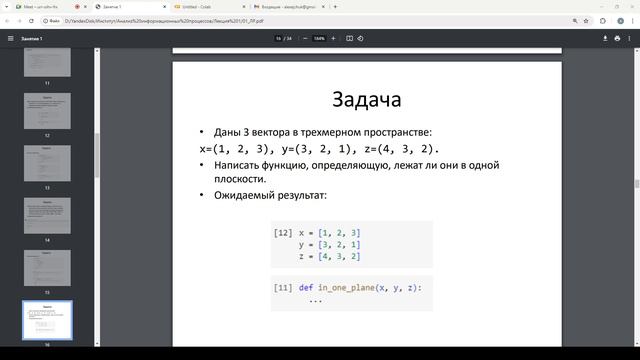Go forward in browser history
Viewport: 640px width, 360px height.
[x=19, y=21]
